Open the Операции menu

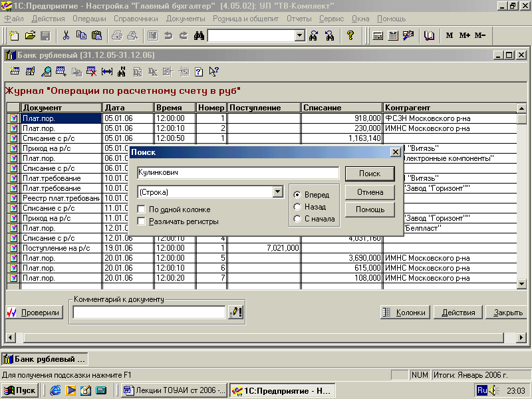tap(89, 19)
